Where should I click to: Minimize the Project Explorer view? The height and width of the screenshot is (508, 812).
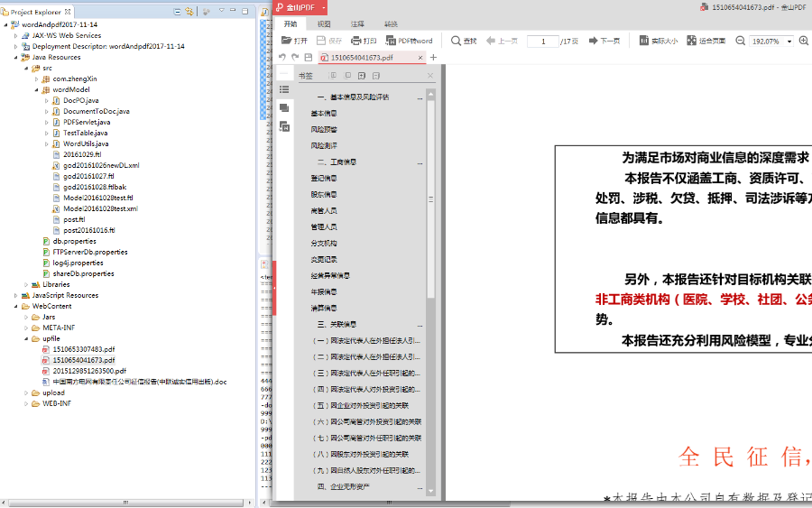coord(233,11)
